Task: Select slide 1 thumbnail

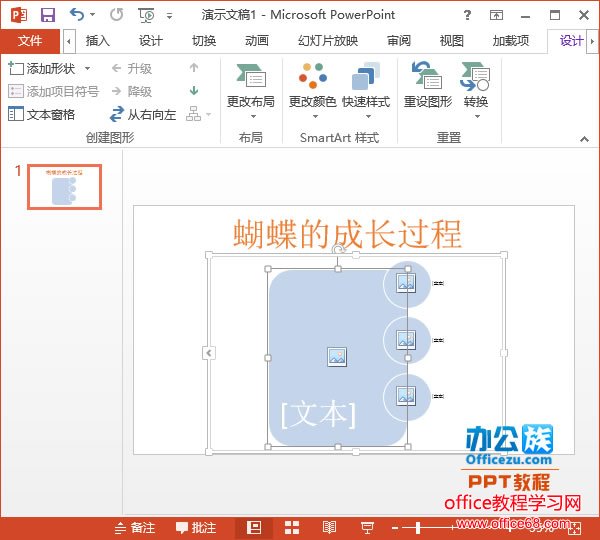Action: [64, 187]
